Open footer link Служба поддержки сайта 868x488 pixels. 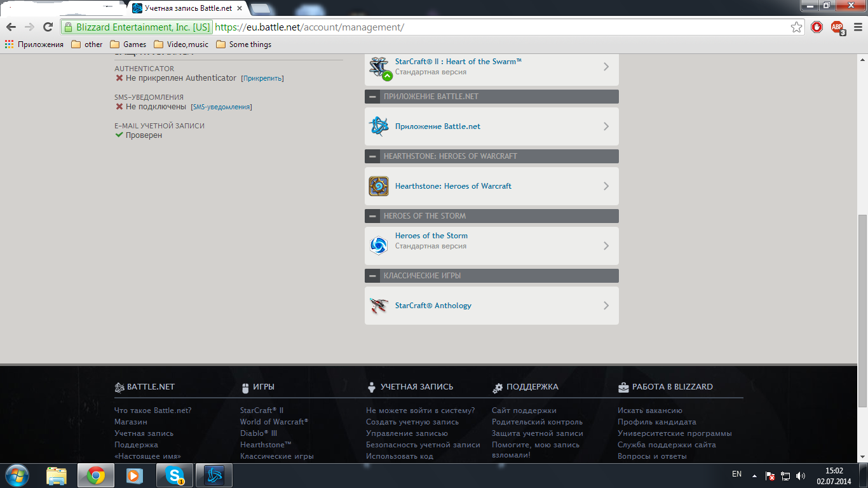tap(667, 445)
